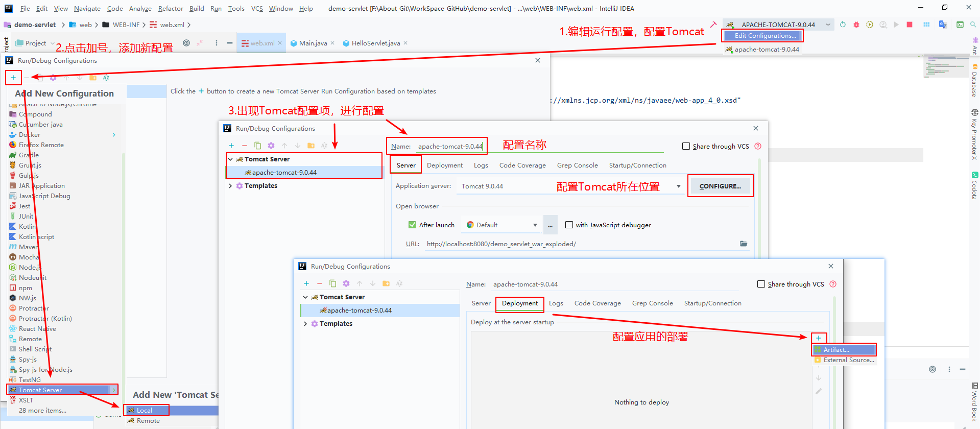
Task: Open the Project view dropdown
Action: [35, 43]
